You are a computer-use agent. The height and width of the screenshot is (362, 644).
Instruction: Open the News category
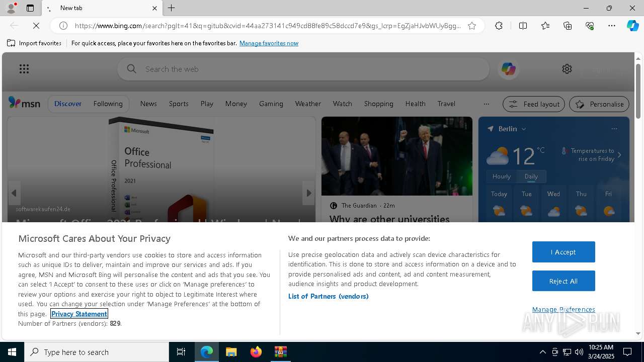pos(148,104)
